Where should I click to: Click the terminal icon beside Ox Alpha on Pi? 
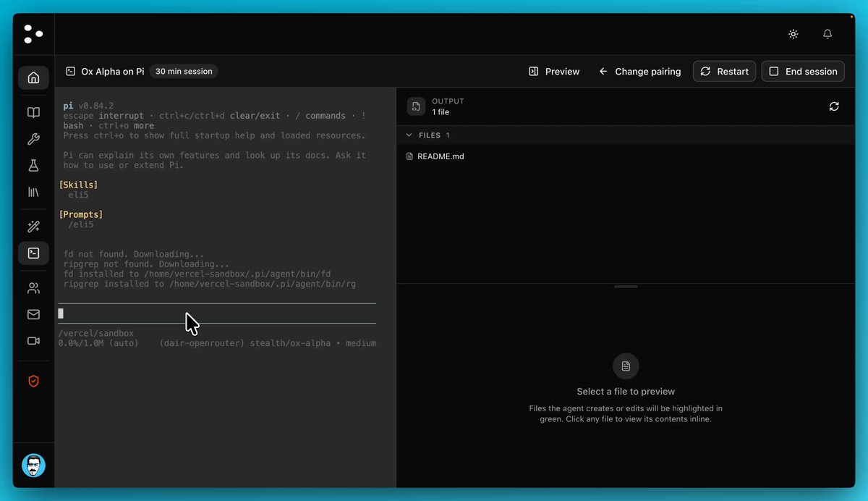(x=71, y=72)
